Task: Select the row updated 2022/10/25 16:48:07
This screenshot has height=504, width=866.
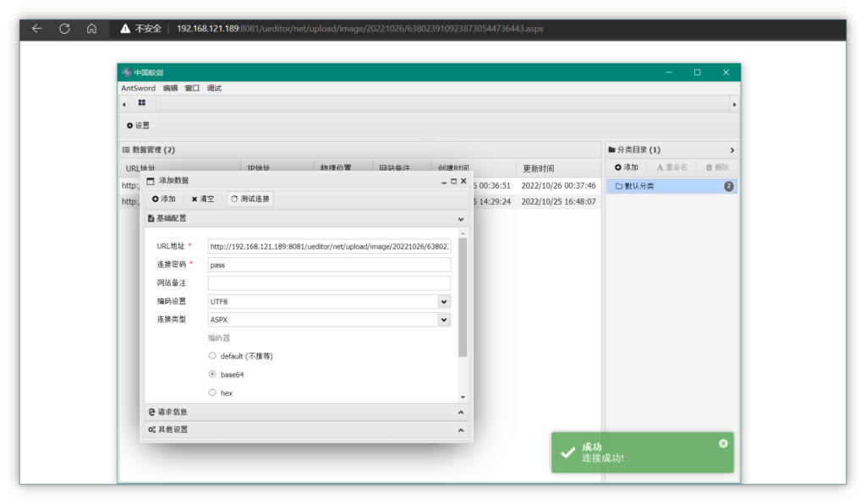Action: point(558,202)
